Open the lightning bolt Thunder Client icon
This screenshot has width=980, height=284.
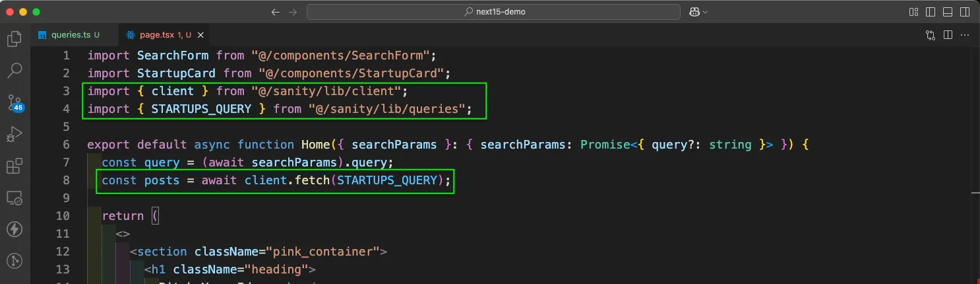[x=14, y=229]
